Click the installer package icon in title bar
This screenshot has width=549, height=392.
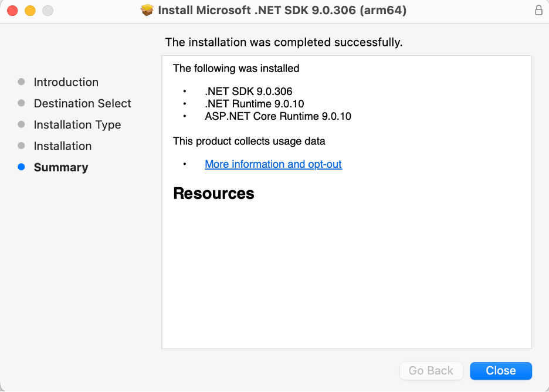[148, 10]
